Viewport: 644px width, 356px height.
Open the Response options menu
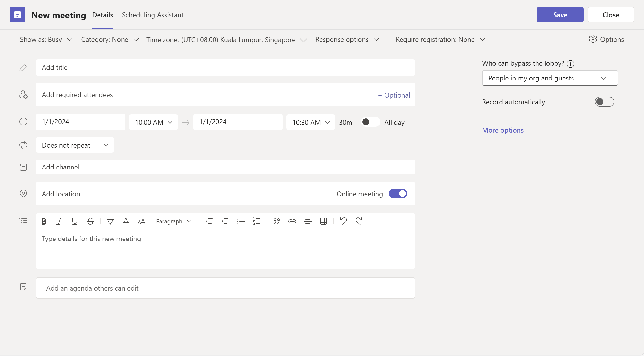point(347,39)
